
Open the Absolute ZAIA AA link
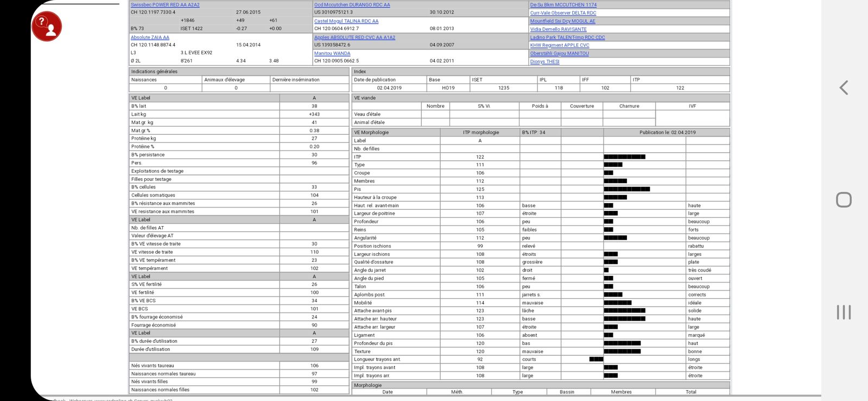(150, 37)
